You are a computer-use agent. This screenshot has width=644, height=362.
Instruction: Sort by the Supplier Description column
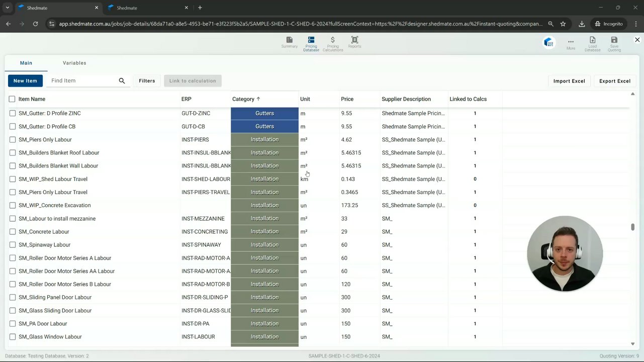[x=406, y=99]
